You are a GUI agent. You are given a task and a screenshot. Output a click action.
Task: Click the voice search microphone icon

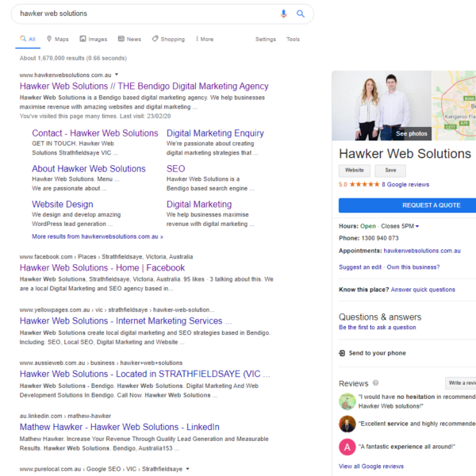coord(283,13)
